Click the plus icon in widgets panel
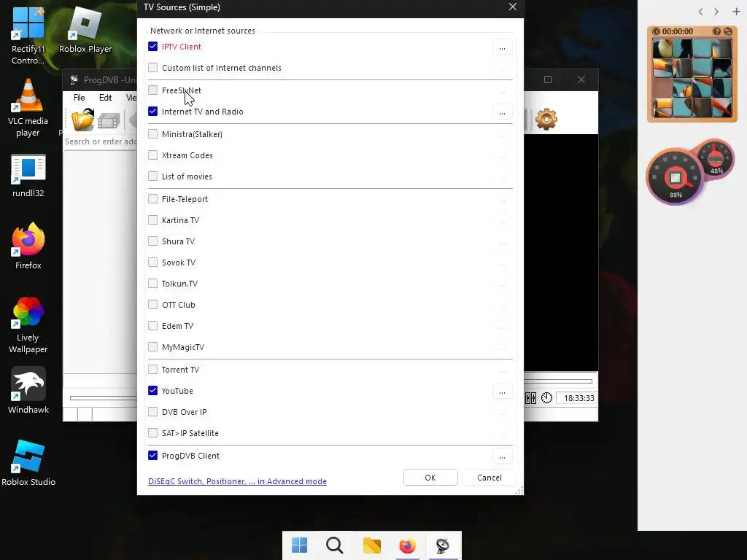The width and height of the screenshot is (747, 560). [x=736, y=12]
